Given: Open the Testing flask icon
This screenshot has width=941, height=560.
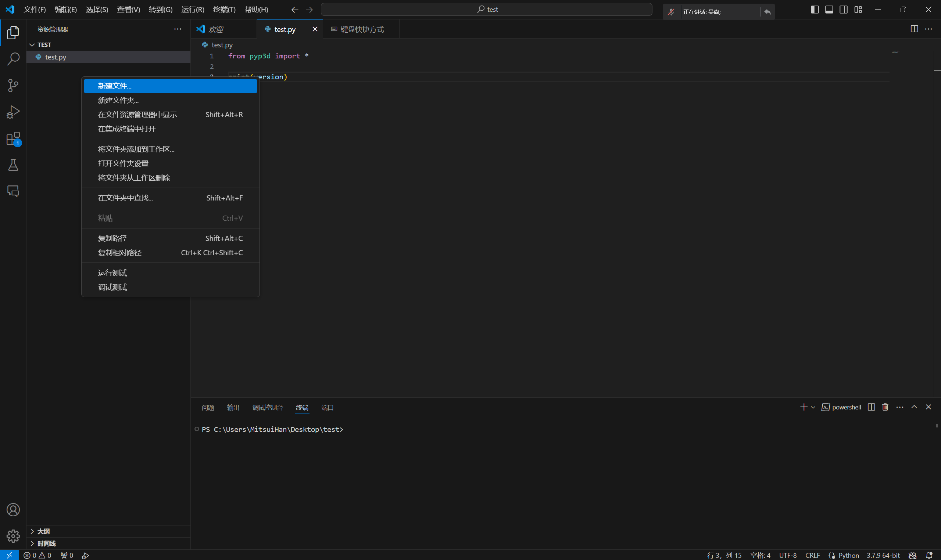Looking at the screenshot, I should (13, 165).
